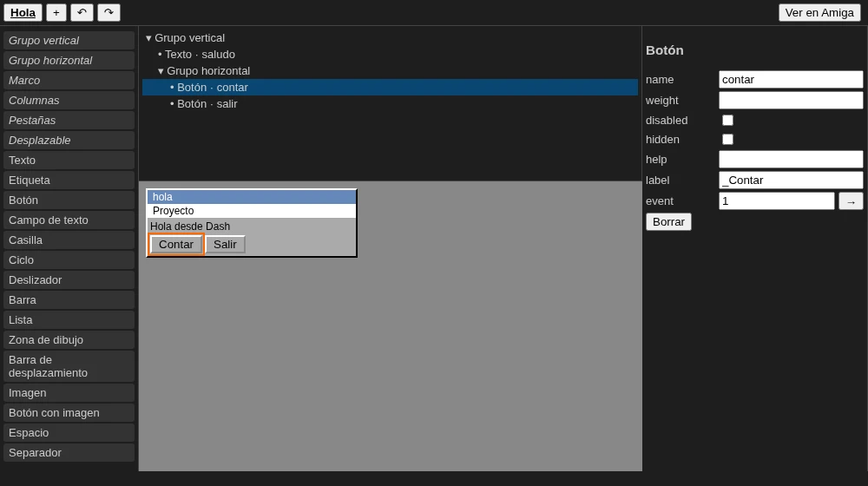Pick Ciclo from the widget palette

[x=69, y=259]
